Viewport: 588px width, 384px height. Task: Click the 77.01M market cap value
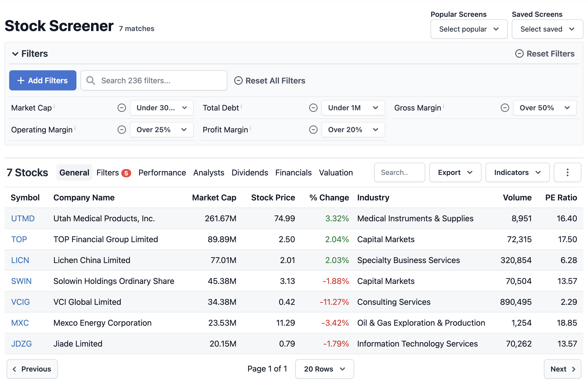(223, 260)
